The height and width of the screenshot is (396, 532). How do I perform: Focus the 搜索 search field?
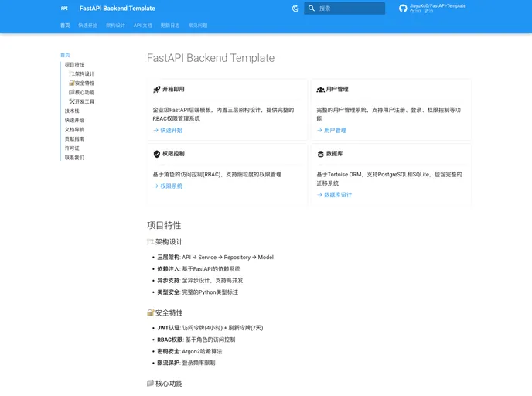click(x=344, y=9)
